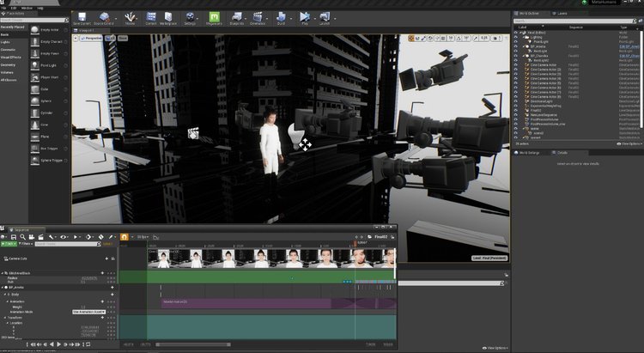
Task: Open the Sequencer fps dropdown
Action: pyautogui.click(x=143, y=237)
